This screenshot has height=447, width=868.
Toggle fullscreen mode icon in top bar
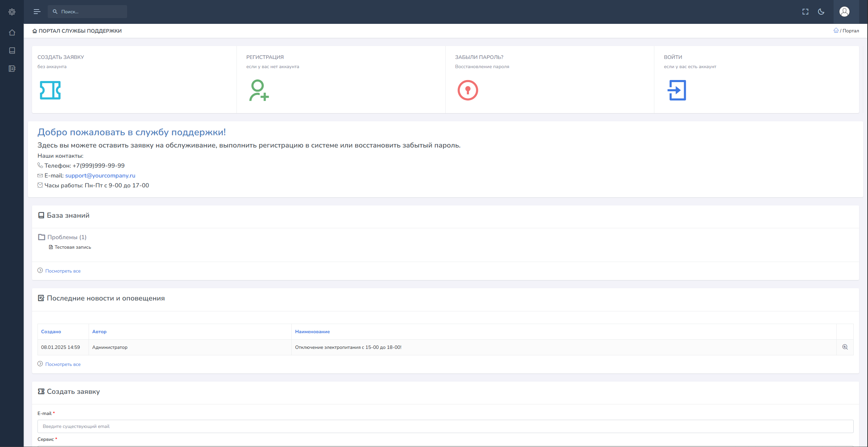pos(805,12)
